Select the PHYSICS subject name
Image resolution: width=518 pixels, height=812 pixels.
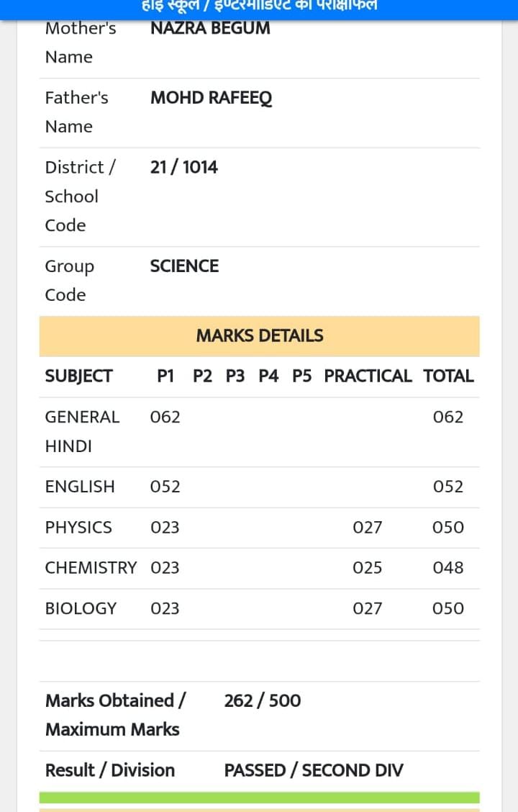[x=78, y=528]
